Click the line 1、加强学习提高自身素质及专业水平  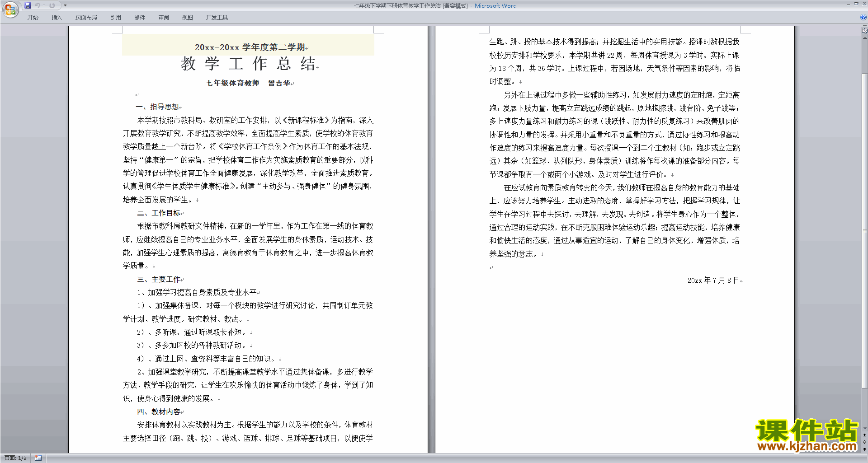click(x=197, y=292)
